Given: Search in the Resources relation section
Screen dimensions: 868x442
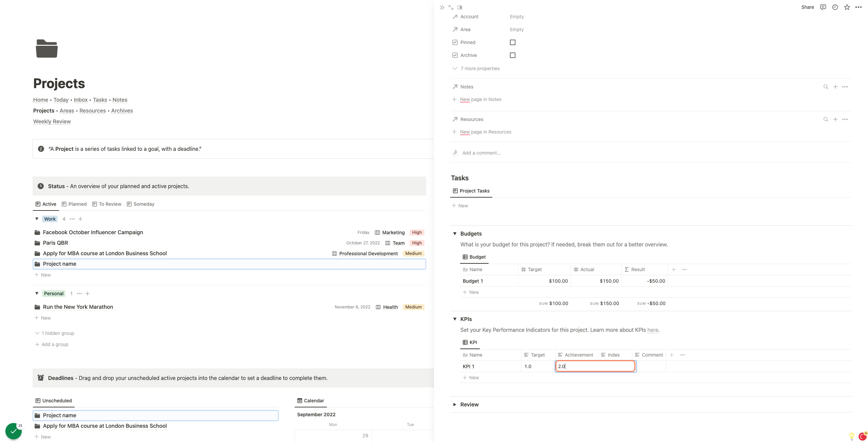Looking at the screenshot, I should pos(826,120).
